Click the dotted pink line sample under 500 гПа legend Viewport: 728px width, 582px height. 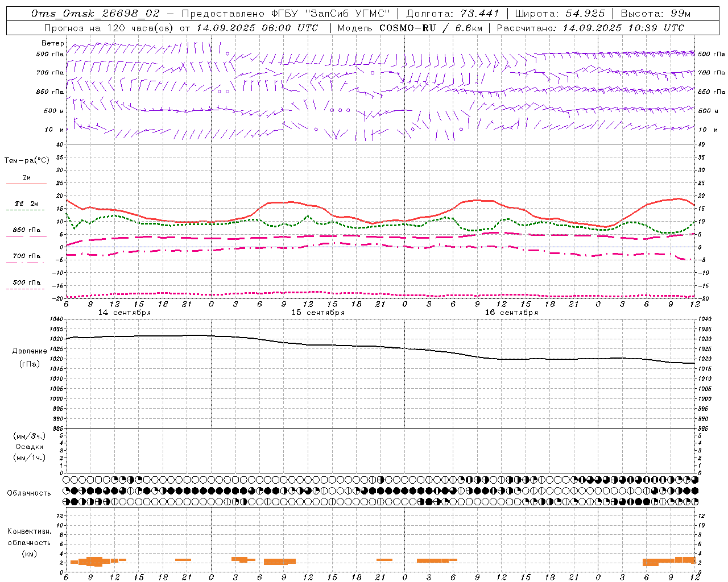point(25,289)
